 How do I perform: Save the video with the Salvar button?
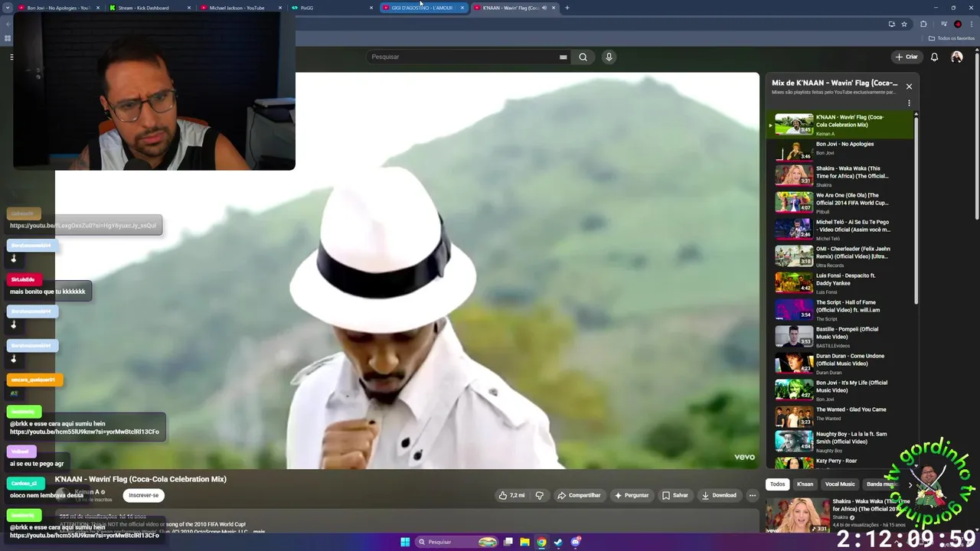tap(675, 495)
